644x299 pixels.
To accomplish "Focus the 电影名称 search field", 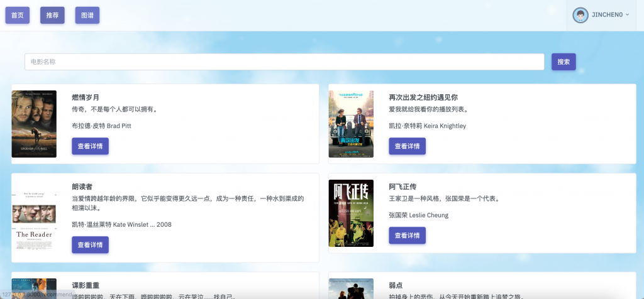I will (x=284, y=62).
